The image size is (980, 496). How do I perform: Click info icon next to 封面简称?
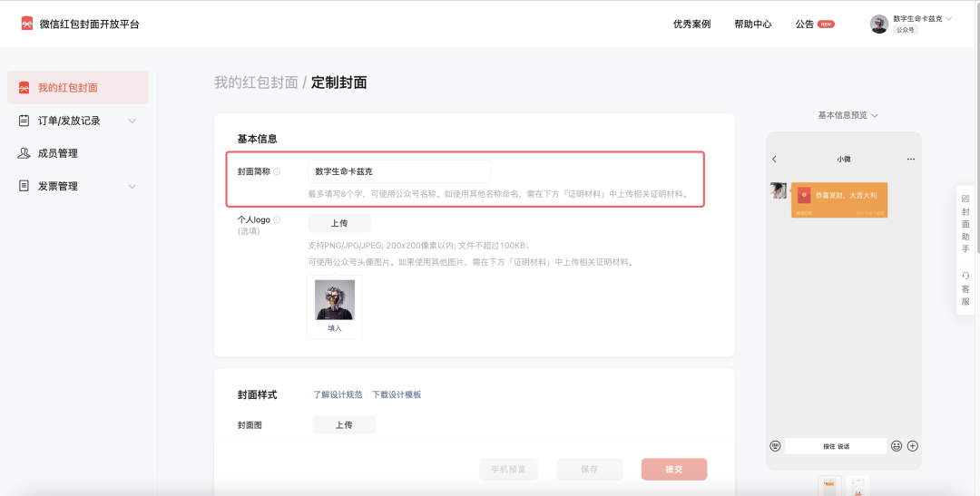point(277,171)
